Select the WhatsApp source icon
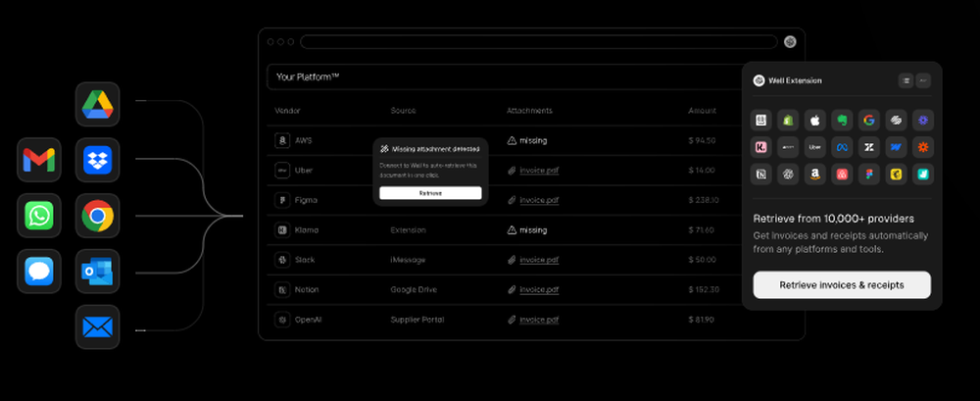The width and height of the screenshot is (980, 401). [x=39, y=215]
